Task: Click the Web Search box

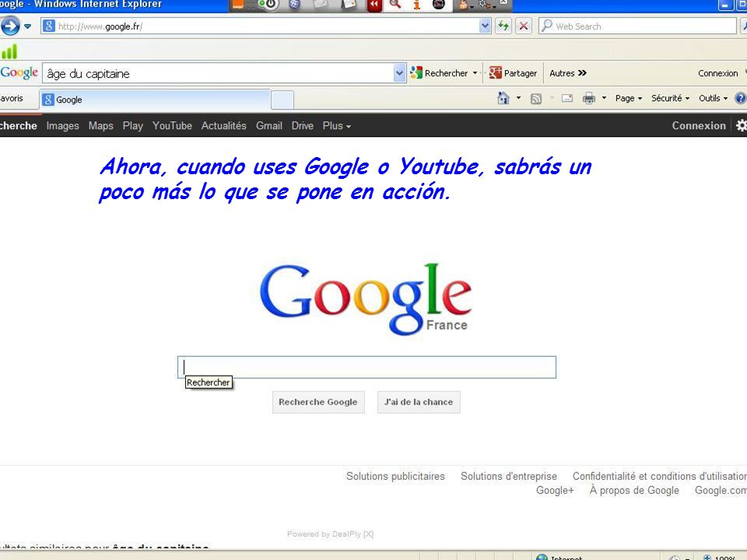Action: pyautogui.click(x=637, y=26)
